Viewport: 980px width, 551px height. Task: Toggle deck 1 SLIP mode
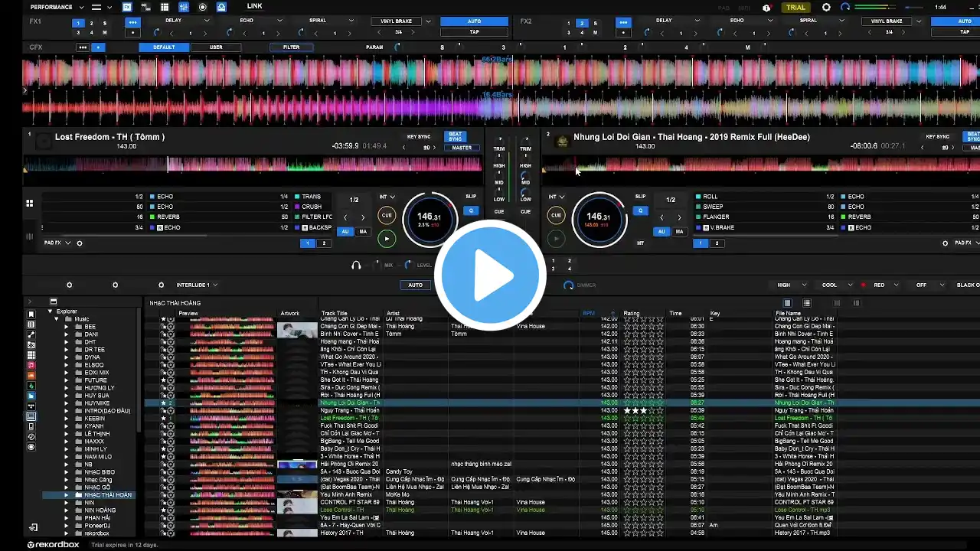point(471,197)
